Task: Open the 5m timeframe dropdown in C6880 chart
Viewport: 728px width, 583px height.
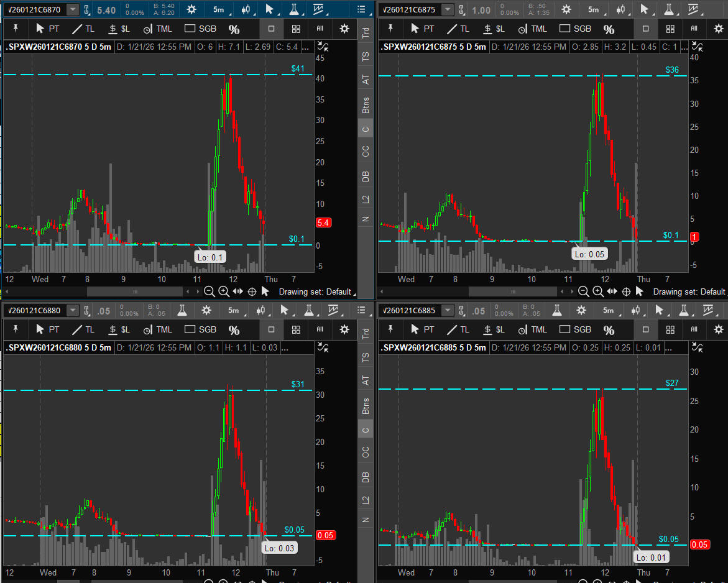Action: tap(233, 310)
